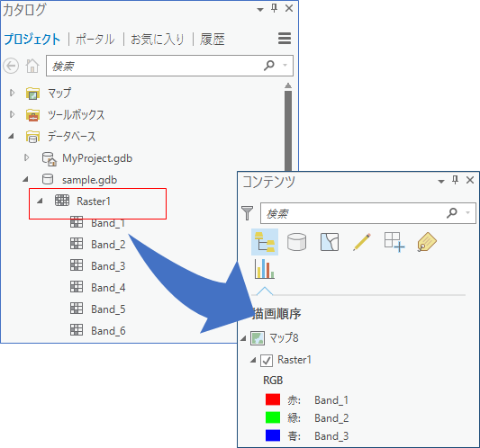This screenshot has height=448, width=480.
Task: Select List By Editing pencil icon
Action: (362, 242)
